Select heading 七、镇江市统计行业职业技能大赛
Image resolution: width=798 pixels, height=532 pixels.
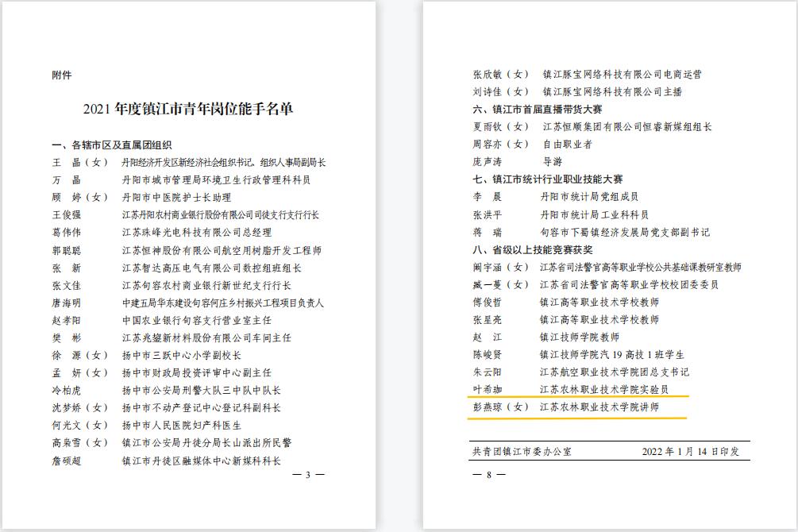(547, 179)
